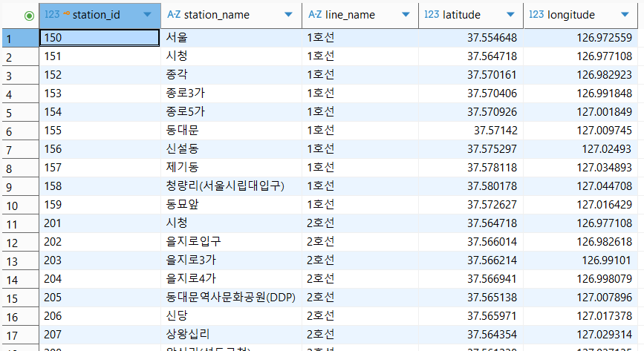Click the A-Z type icon of line_name column
This screenshot has height=351, width=644.
tap(315, 14)
